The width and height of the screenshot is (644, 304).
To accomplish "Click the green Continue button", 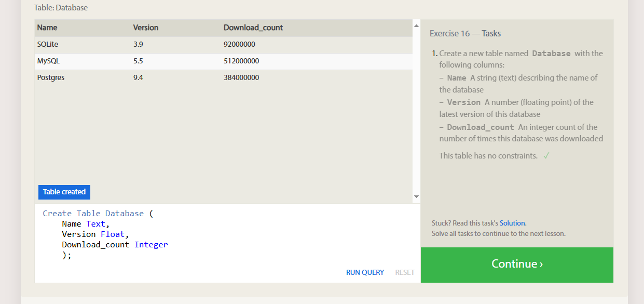I will point(517,265).
